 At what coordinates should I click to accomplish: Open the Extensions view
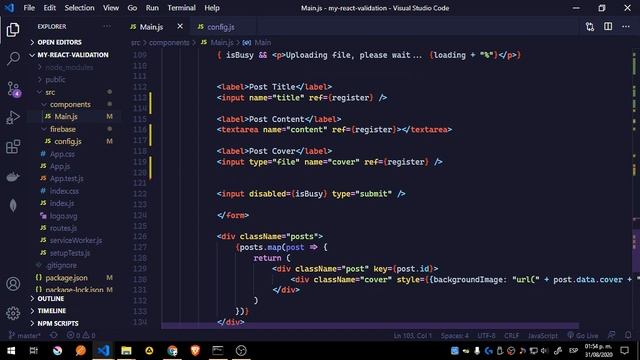13,147
